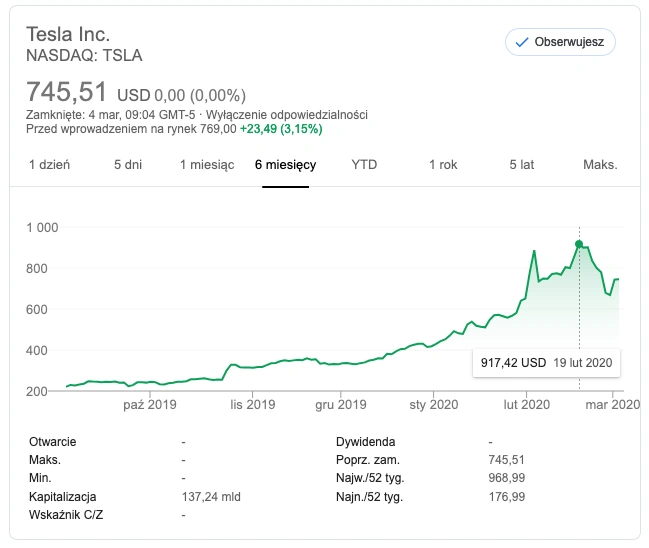Select the 1 miesiąc range tab
649x548 pixels.
coord(207,165)
